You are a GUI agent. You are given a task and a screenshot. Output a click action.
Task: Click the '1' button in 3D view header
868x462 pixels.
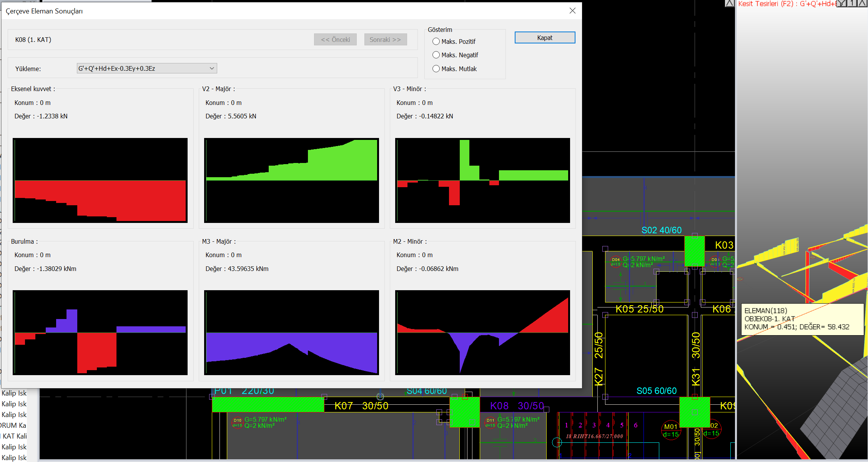[852, 3]
